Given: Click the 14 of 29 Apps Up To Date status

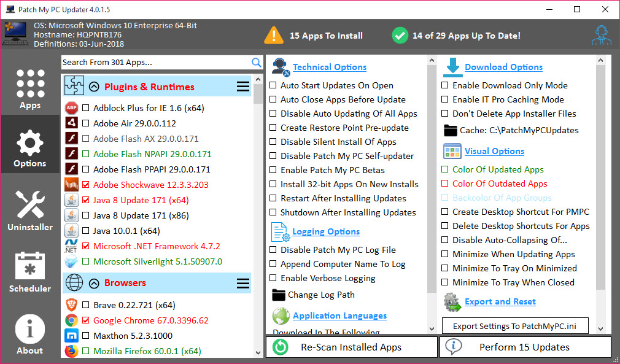Looking at the screenshot, I should (456, 36).
